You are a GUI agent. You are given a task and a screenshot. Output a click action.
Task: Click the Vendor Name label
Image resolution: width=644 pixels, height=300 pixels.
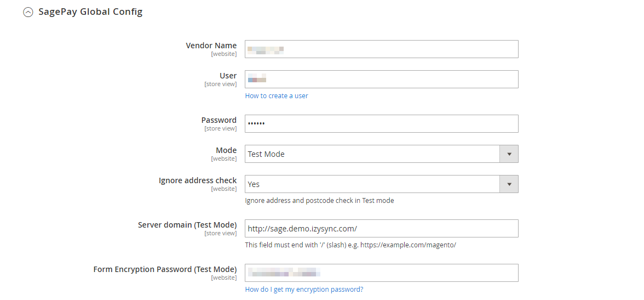point(211,46)
